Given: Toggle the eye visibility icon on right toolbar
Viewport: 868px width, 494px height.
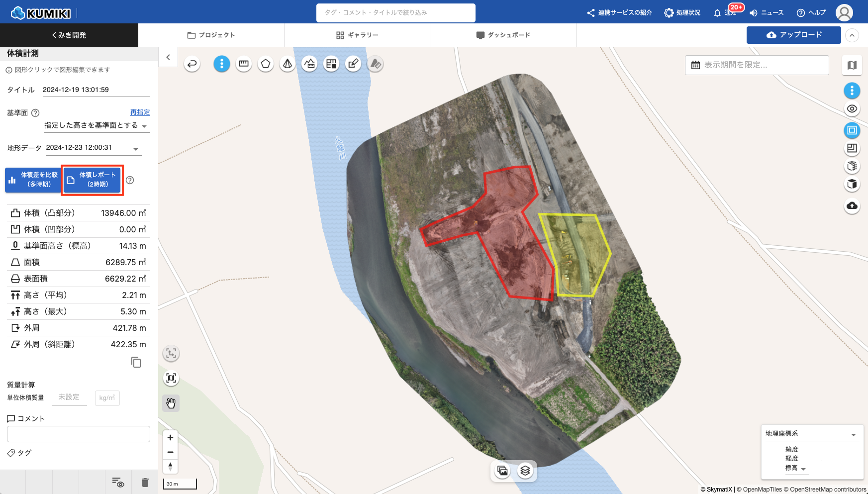Looking at the screenshot, I should (852, 109).
